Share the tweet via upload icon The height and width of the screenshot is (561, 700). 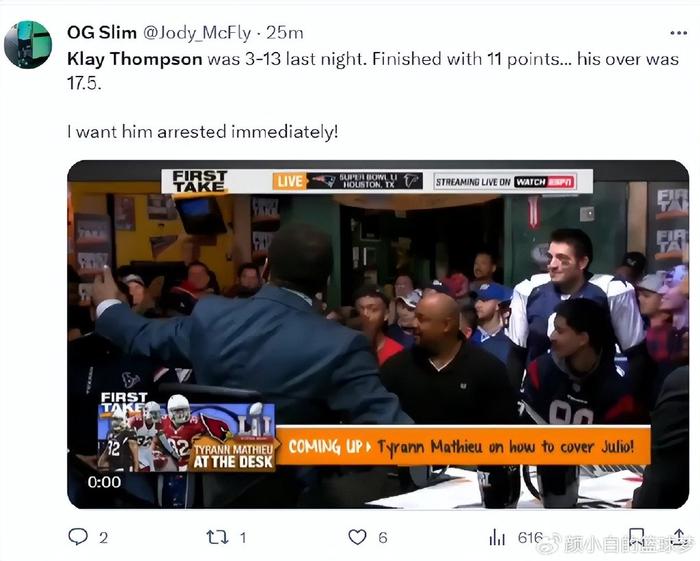tap(679, 537)
